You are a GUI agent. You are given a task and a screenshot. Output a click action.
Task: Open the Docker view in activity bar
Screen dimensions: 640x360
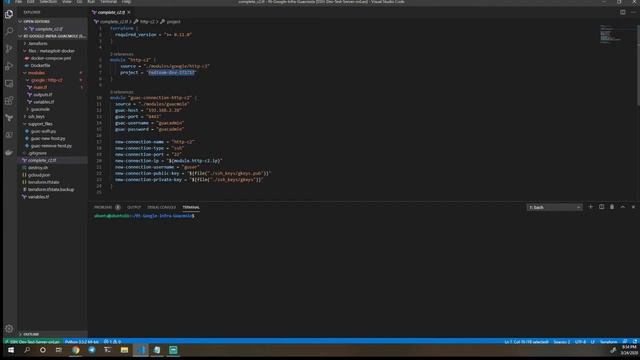[x=9, y=152]
